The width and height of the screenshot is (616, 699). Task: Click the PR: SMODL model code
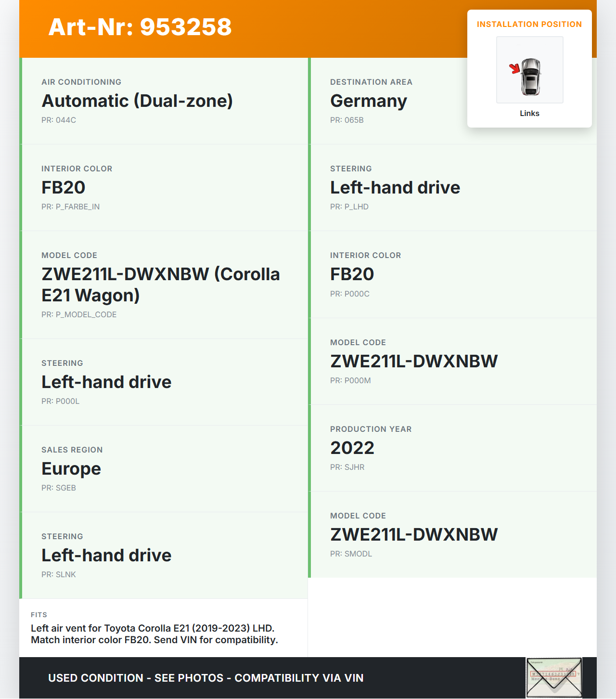tap(351, 554)
